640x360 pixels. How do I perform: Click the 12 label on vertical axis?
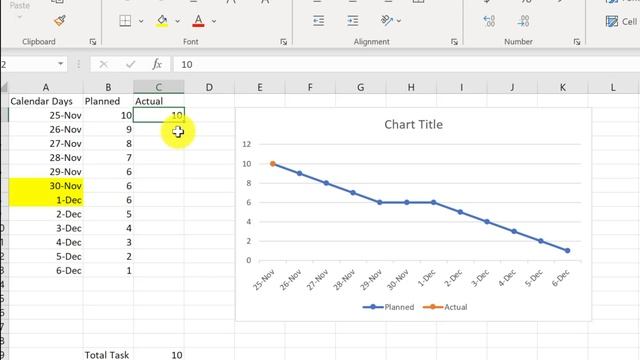tap(247, 144)
